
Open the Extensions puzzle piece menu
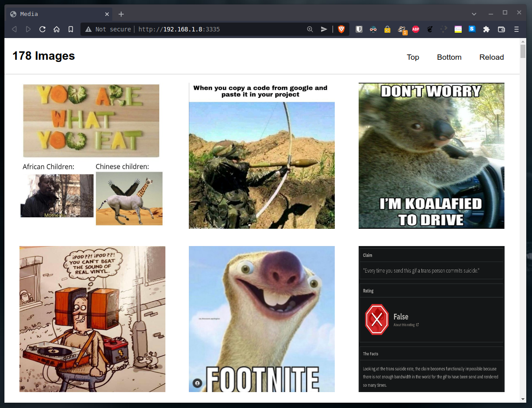coord(486,29)
